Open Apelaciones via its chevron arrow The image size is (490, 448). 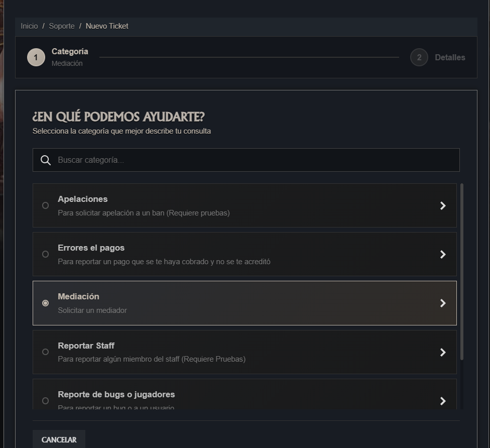tap(443, 205)
